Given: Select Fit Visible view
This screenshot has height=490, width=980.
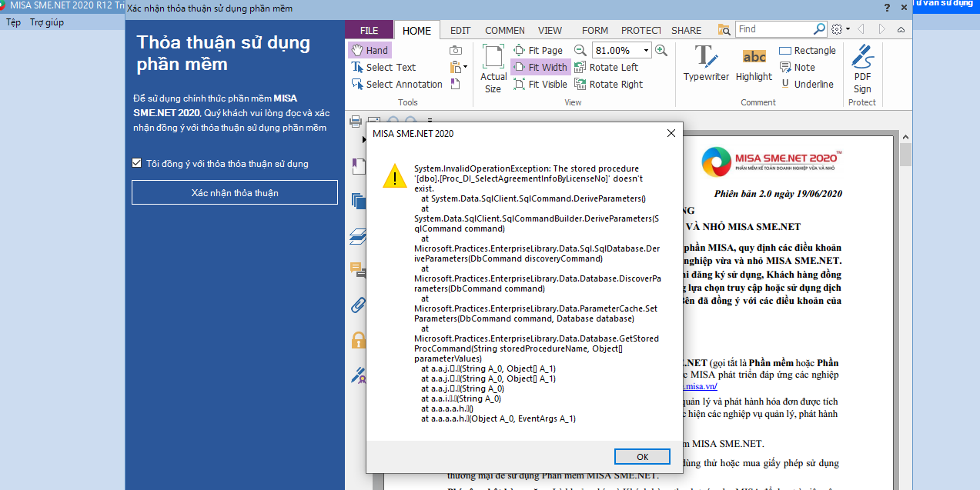Looking at the screenshot, I should [540, 84].
